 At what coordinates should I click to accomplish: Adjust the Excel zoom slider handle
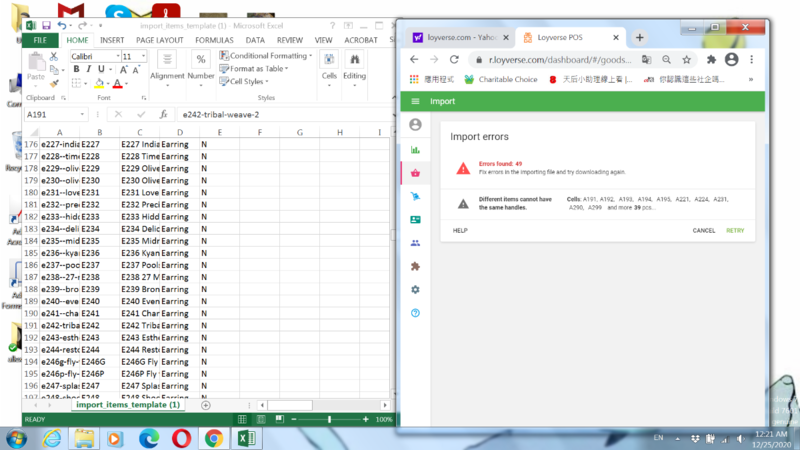(x=330, y=419)
